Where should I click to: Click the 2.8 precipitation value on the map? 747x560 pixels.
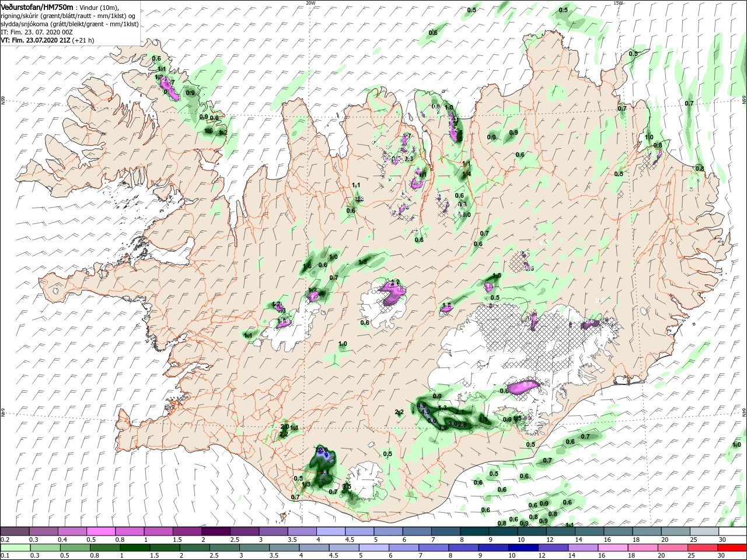coord(463,425)
